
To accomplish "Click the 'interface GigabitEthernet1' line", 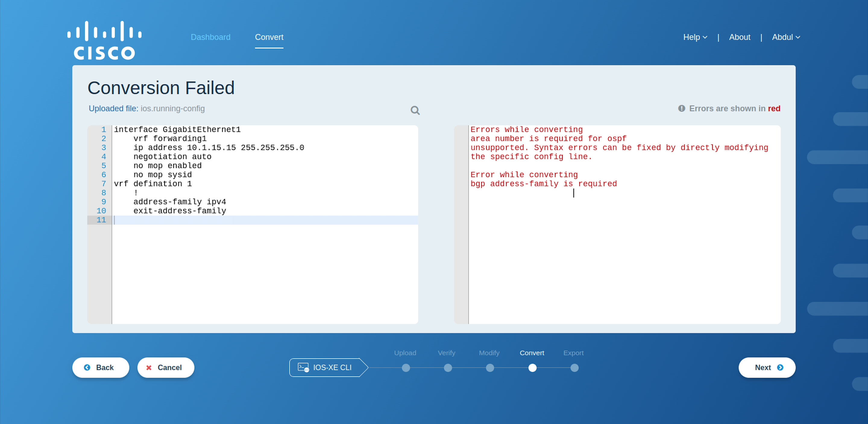I will pos(177,130).
